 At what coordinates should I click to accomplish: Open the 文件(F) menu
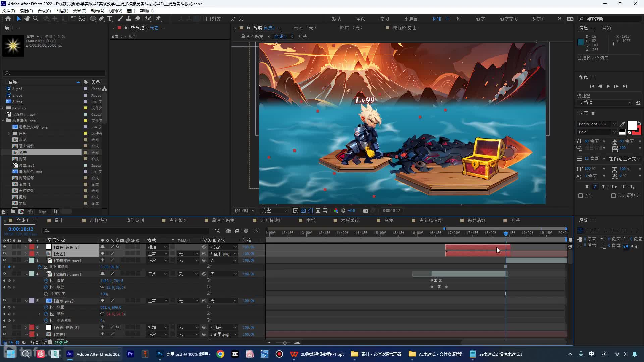[8, 11]
